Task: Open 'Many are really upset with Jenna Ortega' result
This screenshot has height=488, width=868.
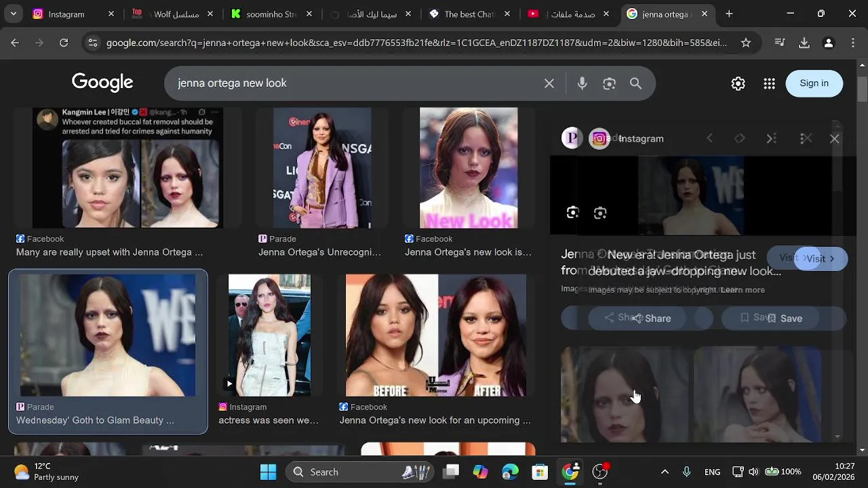Action: (x=109, y=252)
